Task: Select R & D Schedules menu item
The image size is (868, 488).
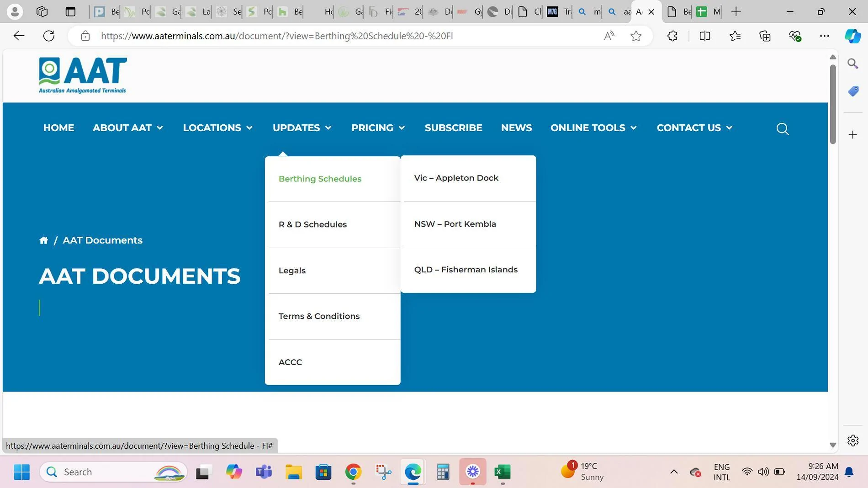Action: 313,224
